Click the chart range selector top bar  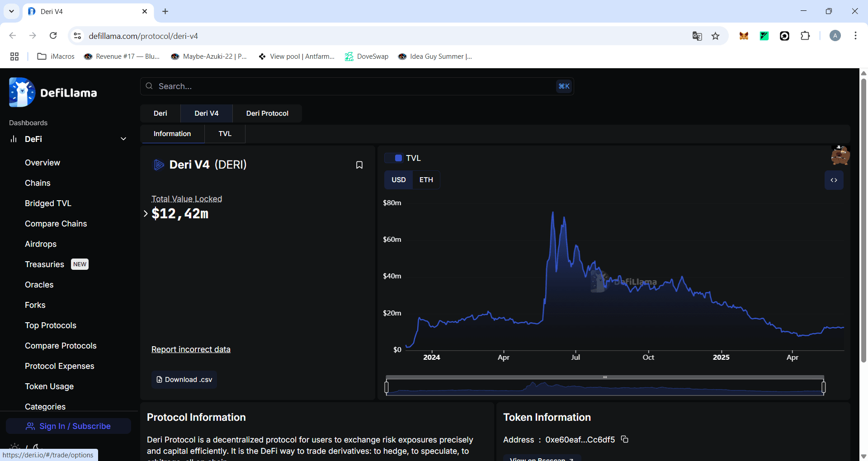click(605, 377)
